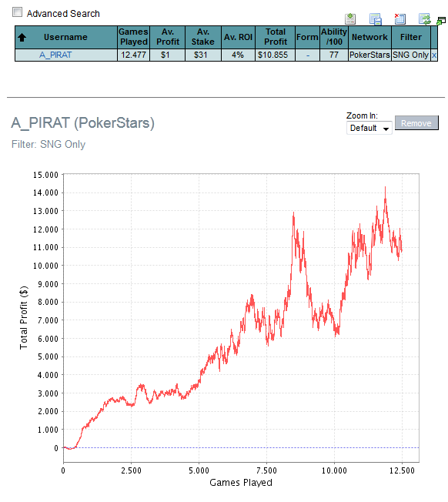Click the Remove button
Image resolution: width=448 pixels, height=502 pixels.
pyautogui.click(x=416, y=123)
